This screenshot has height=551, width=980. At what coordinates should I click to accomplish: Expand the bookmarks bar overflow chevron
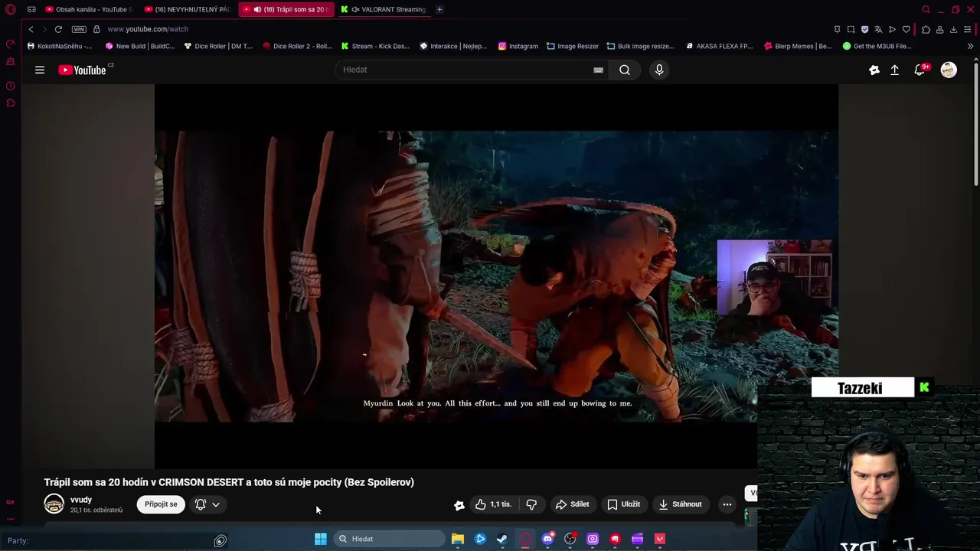[x=971, y=46]
